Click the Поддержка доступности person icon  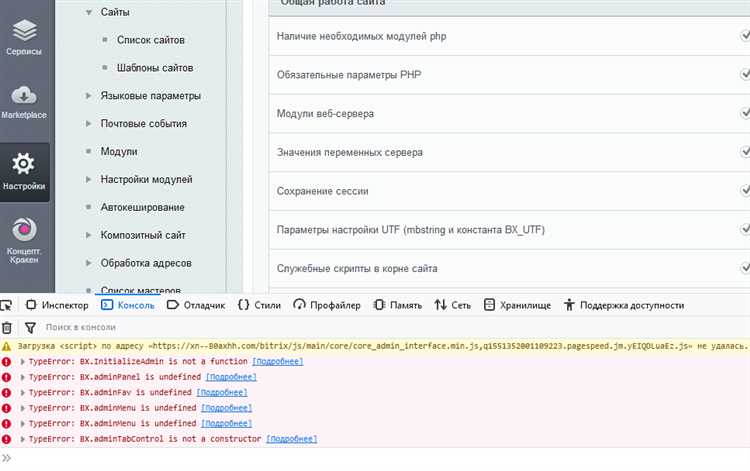569,305
